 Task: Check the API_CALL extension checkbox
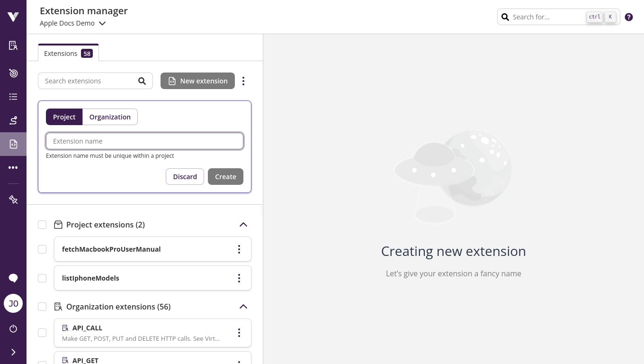click(x=42, y=333)
